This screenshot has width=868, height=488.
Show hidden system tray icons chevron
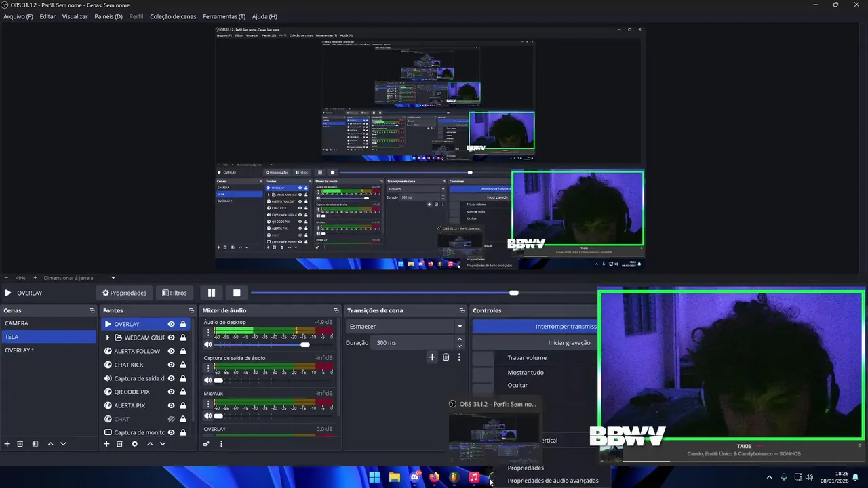coord(769,477)
